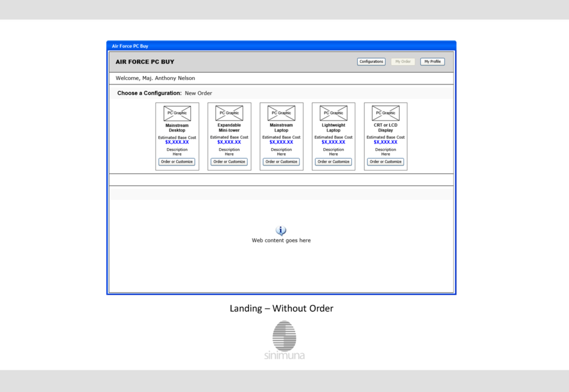Click the Air Force PC Buy window title bar
569x392 pixels.
281,46
